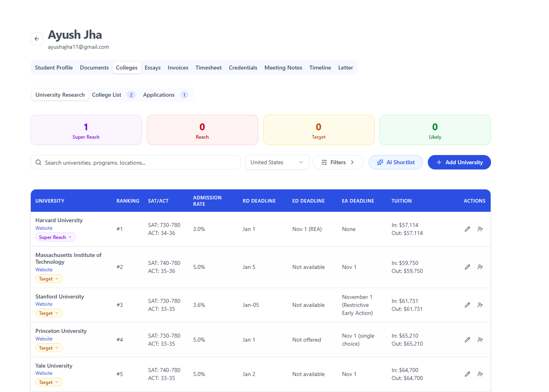549x392 pixels.
Task: Edit Yale University row with pencil icon
Action: [467, 374]
